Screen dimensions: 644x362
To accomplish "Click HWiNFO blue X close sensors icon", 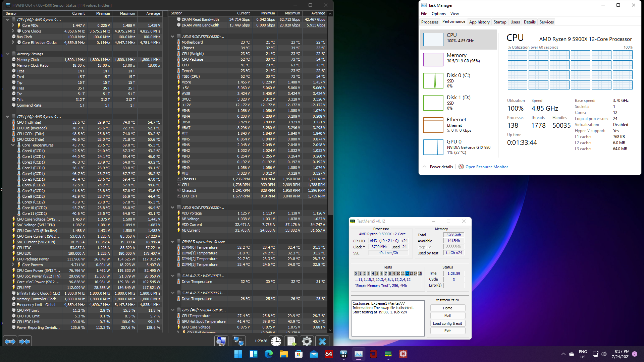I will (x=322, y=342).
